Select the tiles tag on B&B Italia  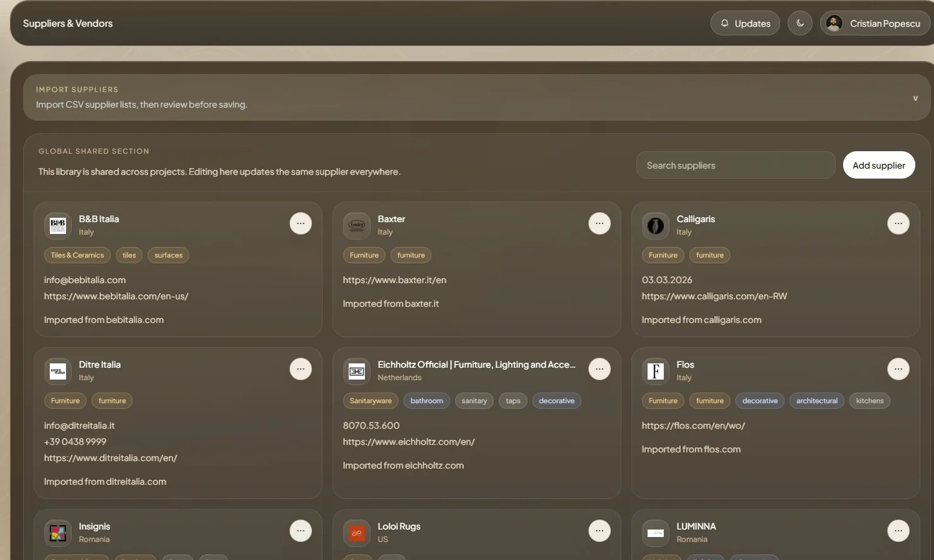coord(130,255)
